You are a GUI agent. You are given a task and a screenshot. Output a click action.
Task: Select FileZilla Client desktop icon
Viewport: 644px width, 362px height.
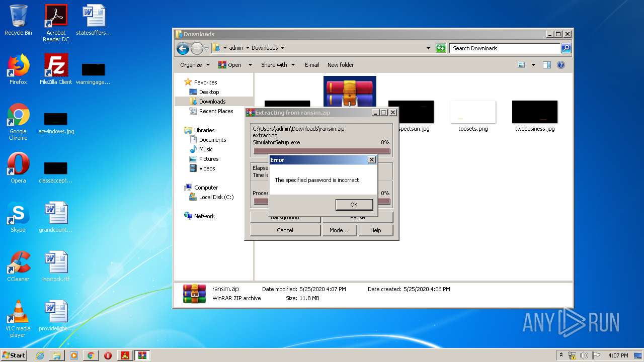(x=56, y=69)
